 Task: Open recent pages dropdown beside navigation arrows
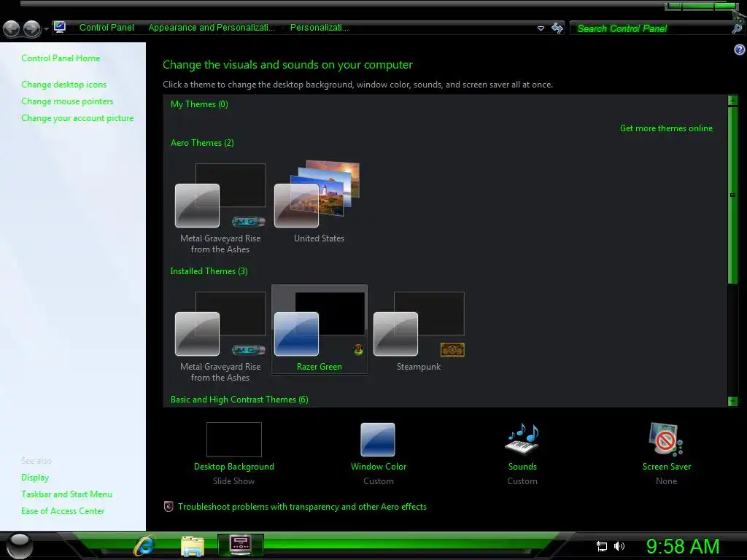tap(46, 29)
